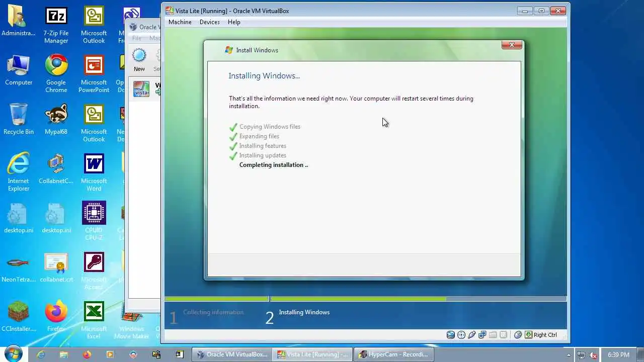Click 'Expanding files' step text
The height and width of the screenshot is (362, 644).
click(x=259, y=136)
